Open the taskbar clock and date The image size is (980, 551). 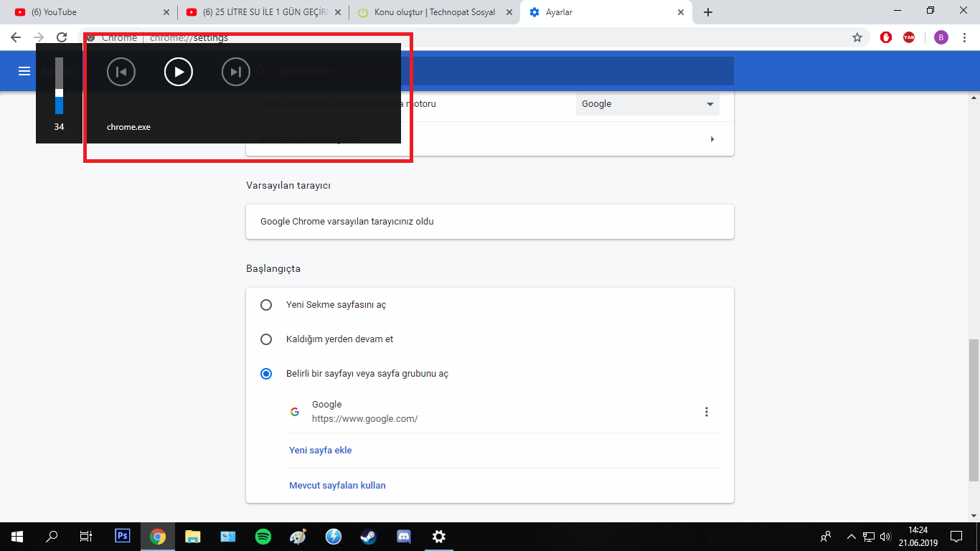[918, 537]
